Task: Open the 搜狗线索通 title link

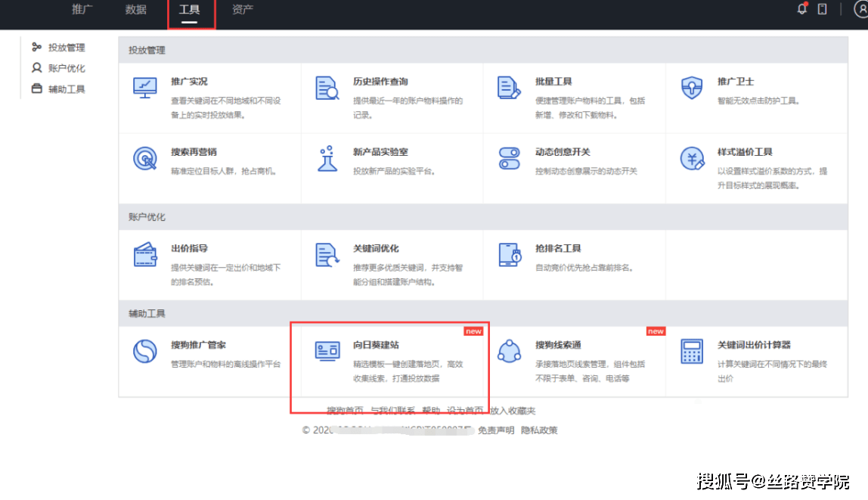Action: coord(558,344)
